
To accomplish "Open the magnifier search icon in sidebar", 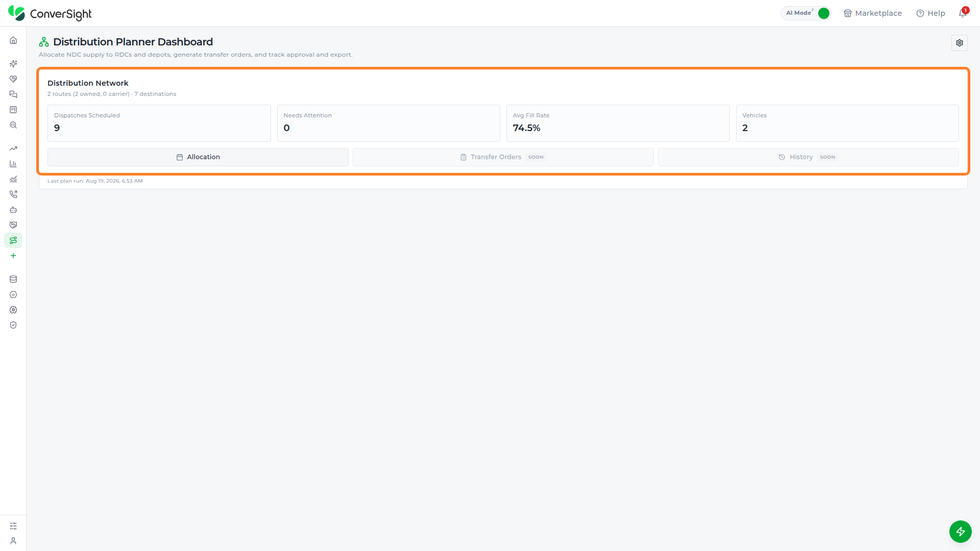I will [13, 125].
